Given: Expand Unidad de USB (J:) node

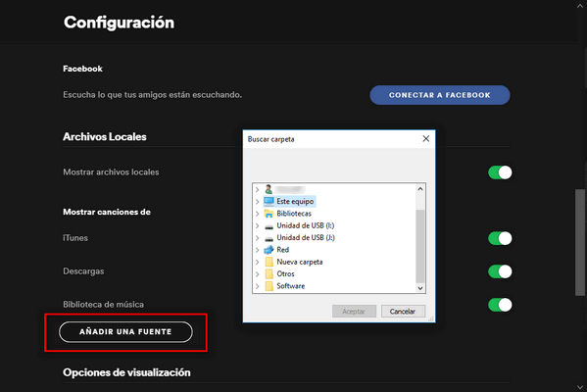Looking at the screenshot, I should [x=257, y=238].
